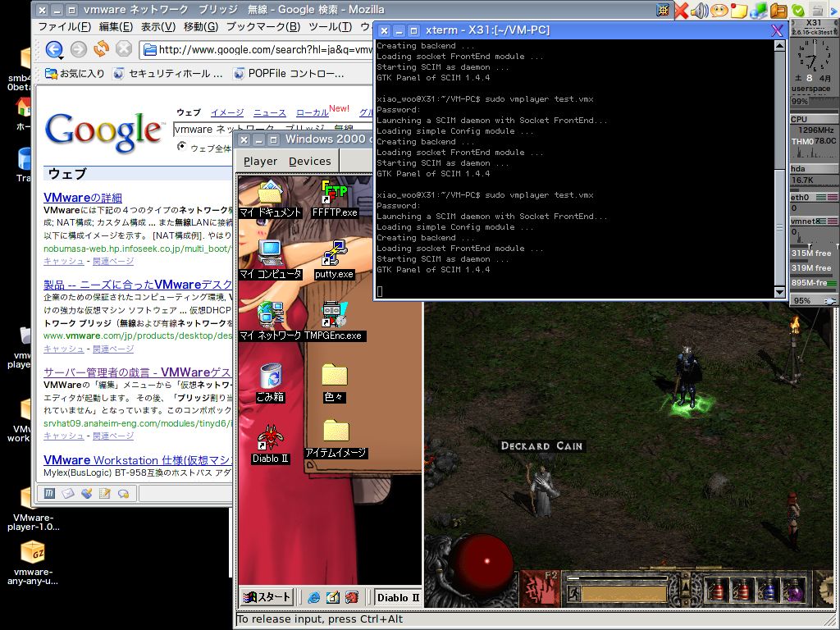Click the red health orb in Diablo
Image resolution: width=840 pixels, height=630 pixels.
point(484,563)
